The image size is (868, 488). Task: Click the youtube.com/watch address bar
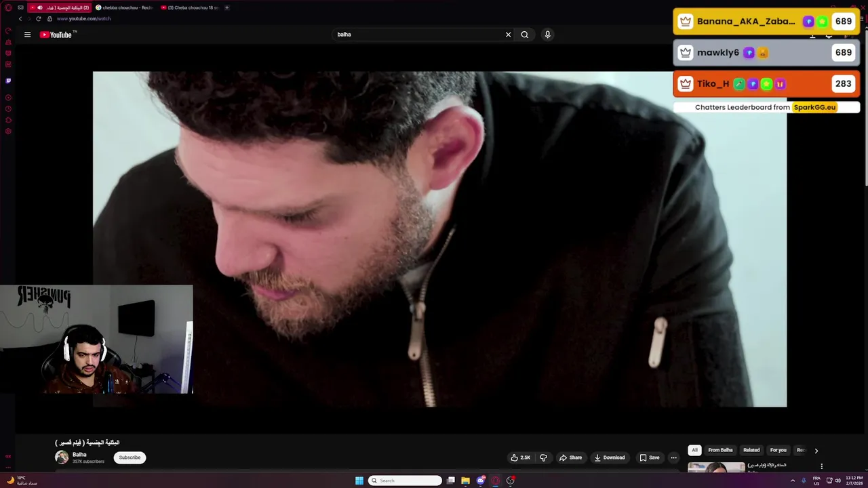[x=83, y=19]
